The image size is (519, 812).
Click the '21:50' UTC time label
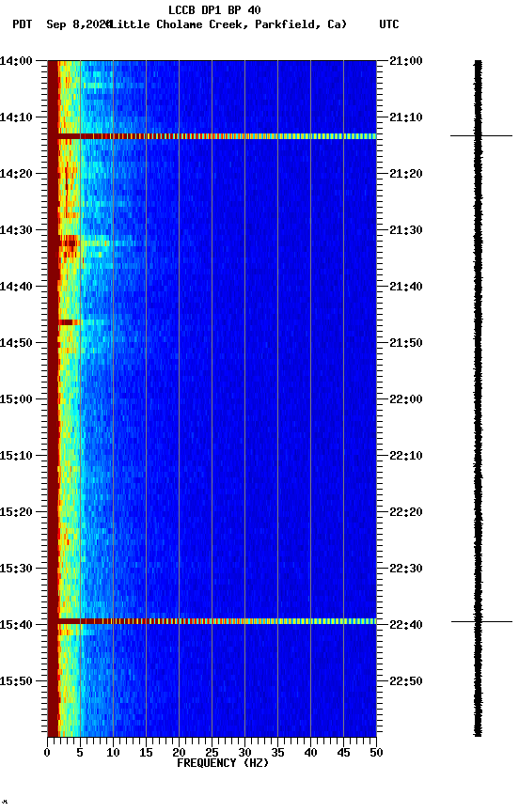(406, 343)
